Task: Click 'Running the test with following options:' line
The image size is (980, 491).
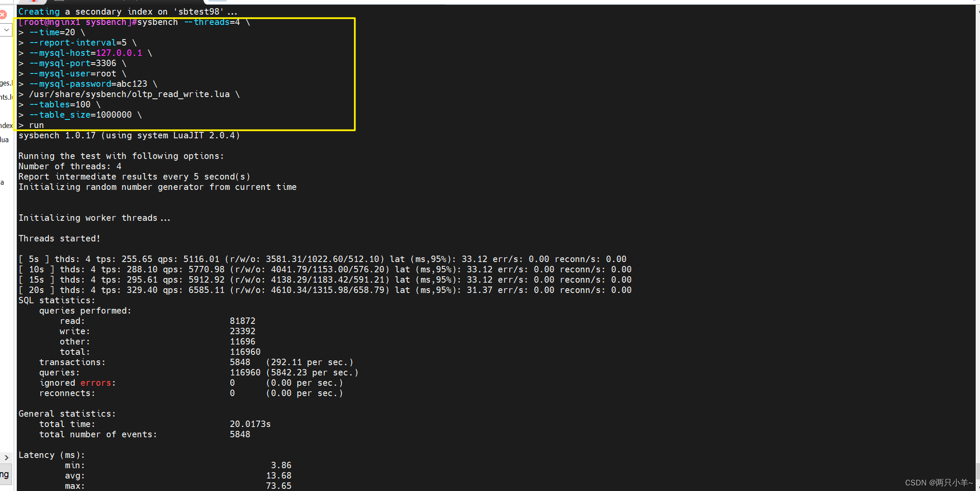Action: [122, 156]
